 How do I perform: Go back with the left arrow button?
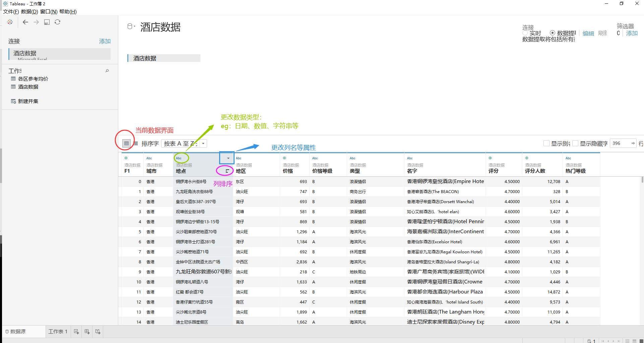coord(25,22)
